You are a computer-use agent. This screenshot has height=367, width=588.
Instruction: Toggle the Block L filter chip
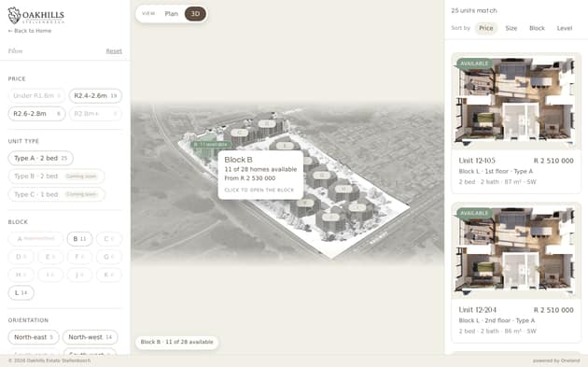point(21,292)
